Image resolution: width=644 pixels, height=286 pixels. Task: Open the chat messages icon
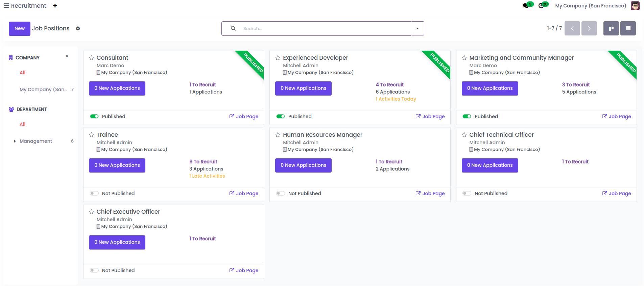pyautogui.click(x=525, y=6)
